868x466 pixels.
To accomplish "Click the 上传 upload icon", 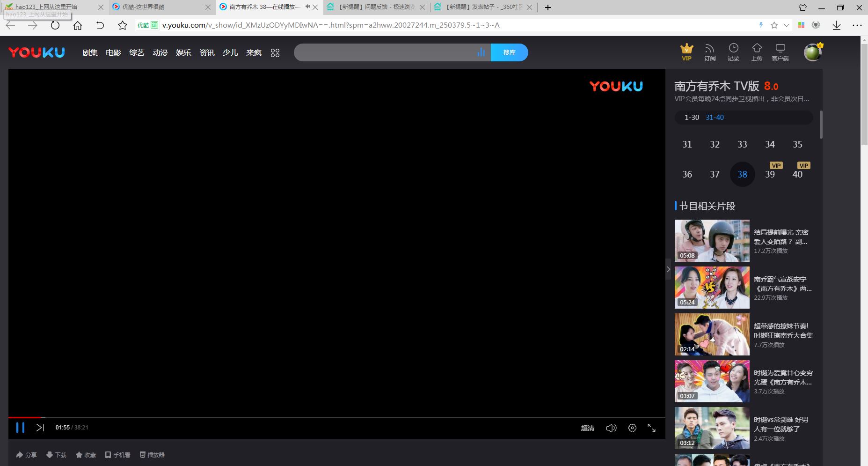I will (757, 52).
